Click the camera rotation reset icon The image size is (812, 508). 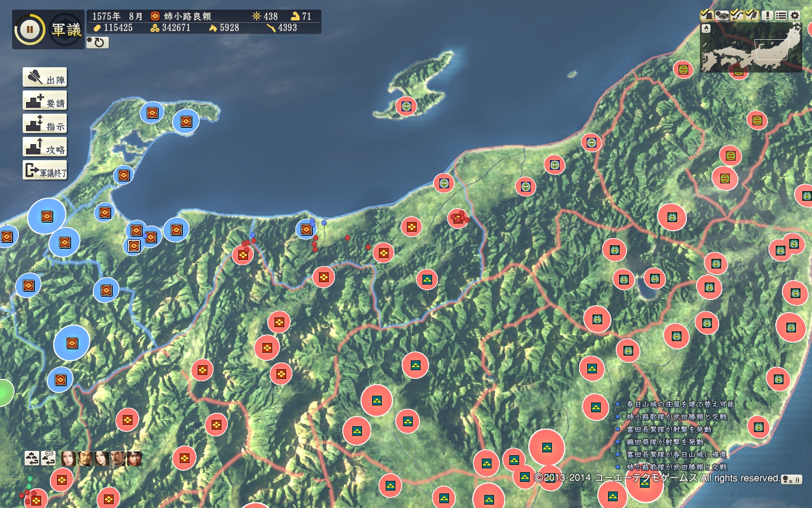[98, 43]
